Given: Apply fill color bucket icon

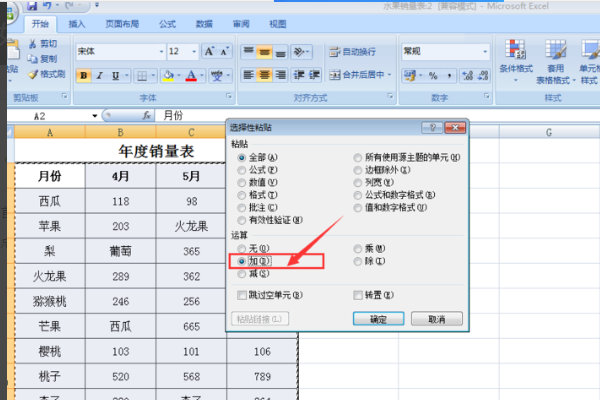Looking at the screenshot, I should [x=168, y=76].
